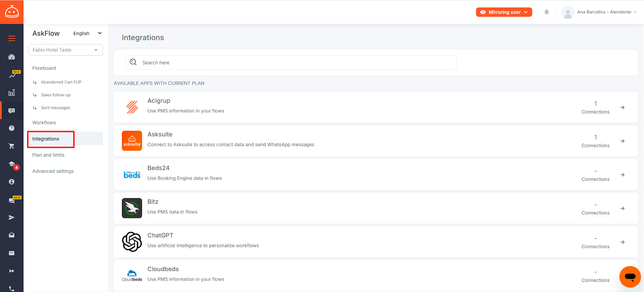The image size is (644, 292).
Task: Open Abandoned Cart FUP sub-item
Action: 61,82
